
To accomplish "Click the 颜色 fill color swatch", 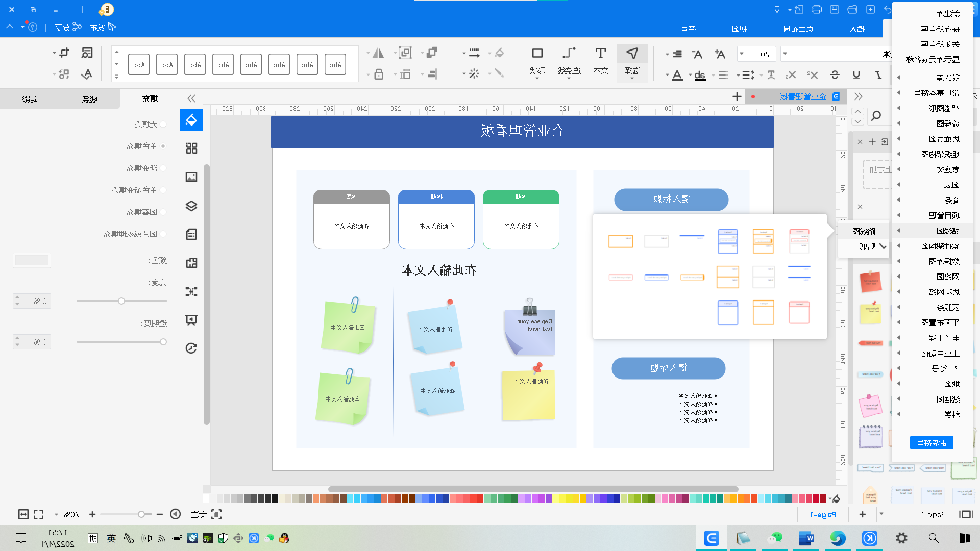I will tap(32, 261).
